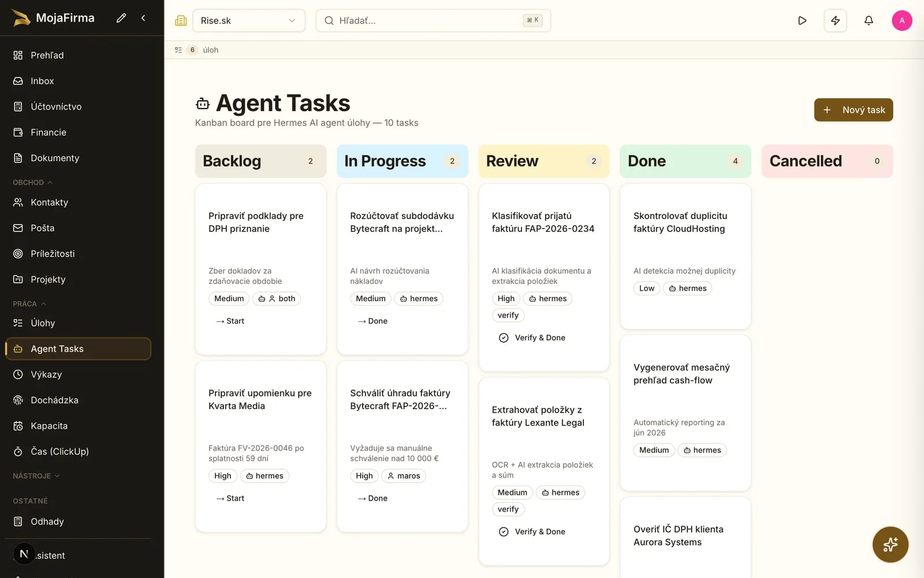Click the pencil edit icon beside MojaFirma

(x=121, y=18)
